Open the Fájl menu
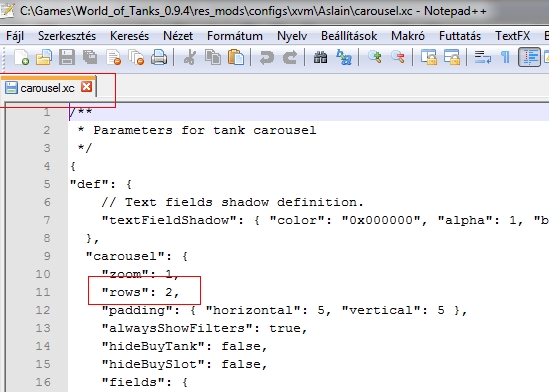Viewport: 549px width, 392px height. click(x=15, y=36)
